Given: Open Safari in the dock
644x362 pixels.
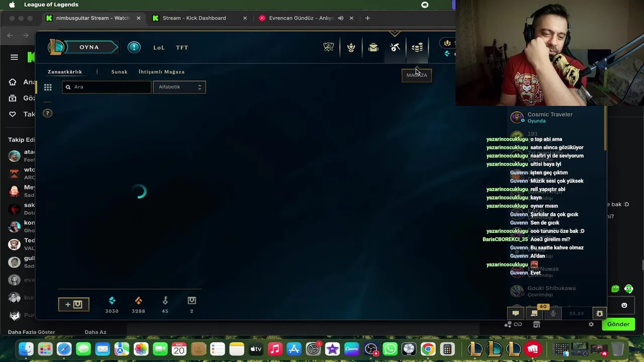Looking at the screenshot, I should point(64,349).
